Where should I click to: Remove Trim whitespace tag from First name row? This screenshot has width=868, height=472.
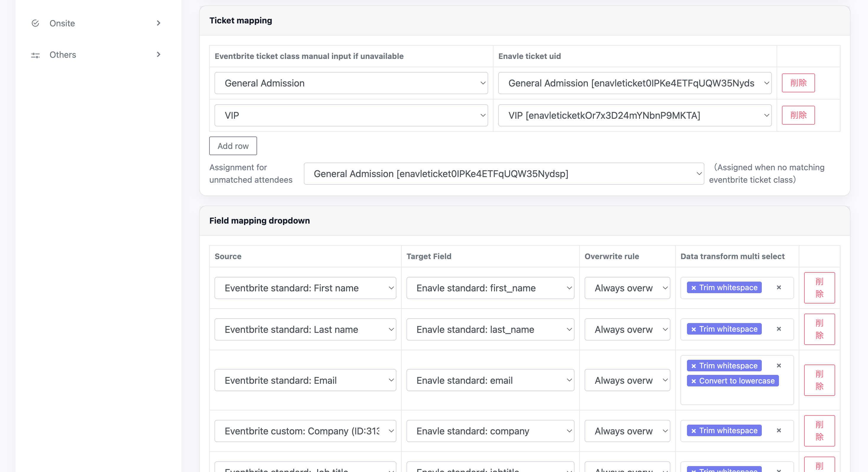click(x=693, y=288)
